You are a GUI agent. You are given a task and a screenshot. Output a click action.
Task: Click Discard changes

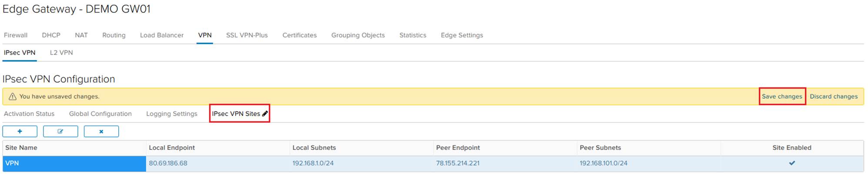834,96
